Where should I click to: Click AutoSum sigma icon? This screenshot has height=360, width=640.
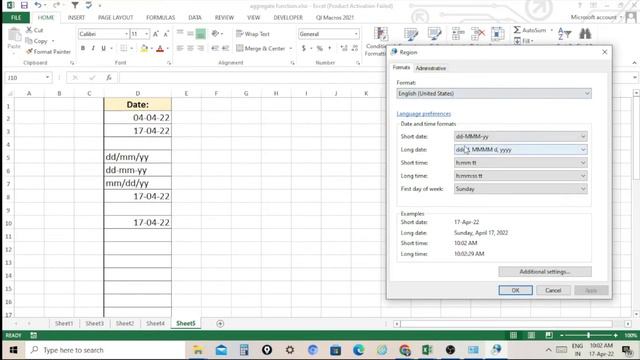(x=517, y=30)
